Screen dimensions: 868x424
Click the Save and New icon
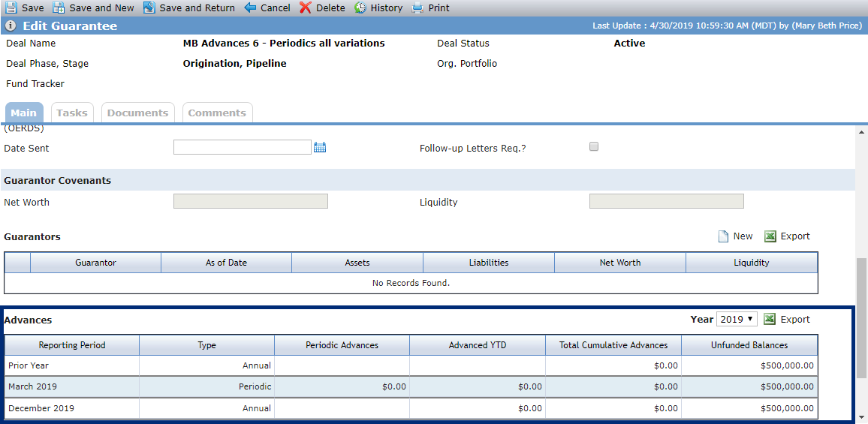[59, 8]
